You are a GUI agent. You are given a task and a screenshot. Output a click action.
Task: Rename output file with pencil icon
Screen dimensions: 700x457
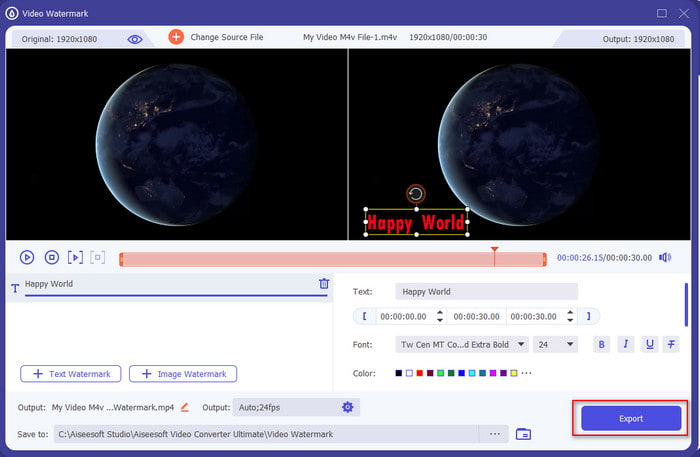[x=184, y=407]
